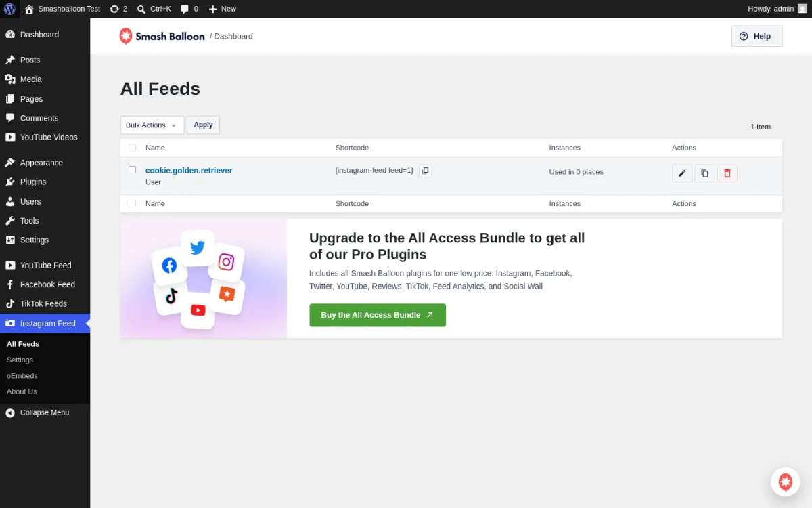Open Pages in the sidebar
Screen dimensions: 812x508
click(45, 99)
